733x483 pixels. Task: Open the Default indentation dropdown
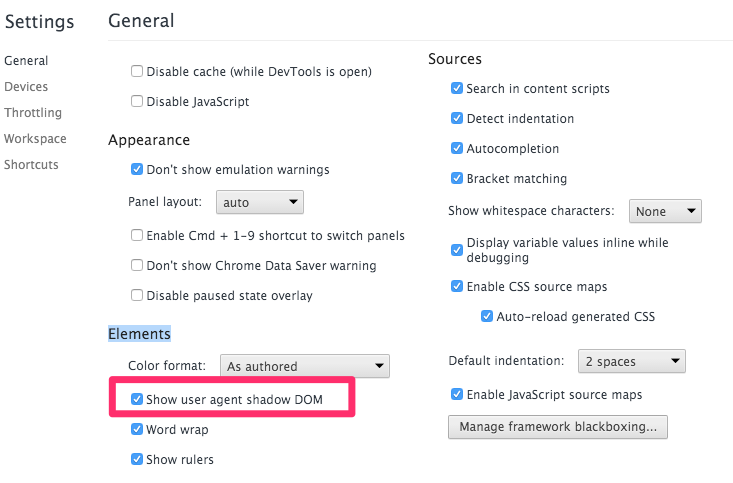(x=631, y=361)
